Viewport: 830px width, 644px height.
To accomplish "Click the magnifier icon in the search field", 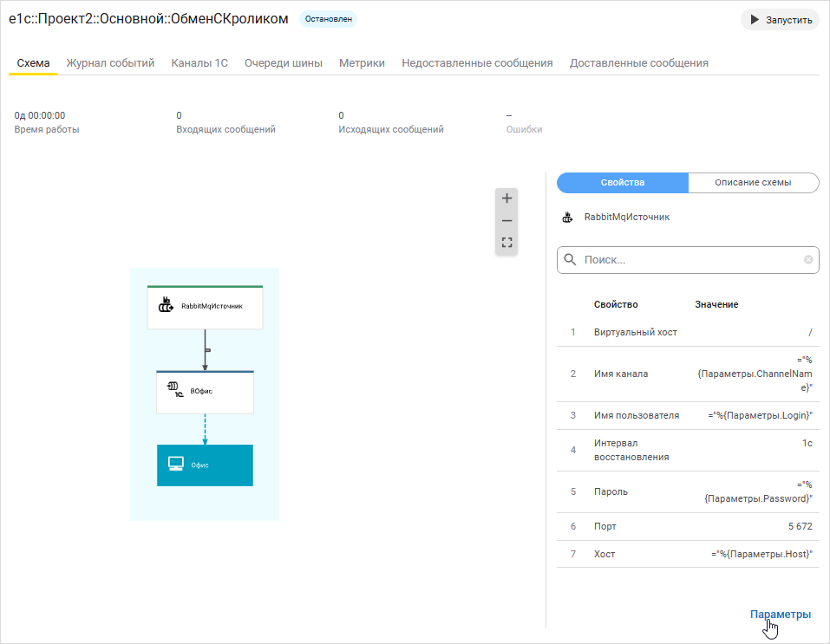I will pyautogui.click(x=572, y=259).
